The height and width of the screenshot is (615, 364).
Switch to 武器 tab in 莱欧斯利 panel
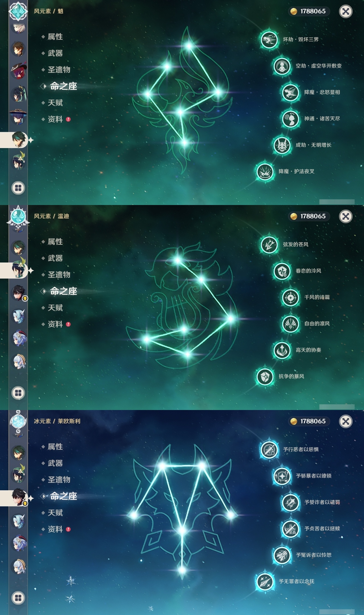55,463
